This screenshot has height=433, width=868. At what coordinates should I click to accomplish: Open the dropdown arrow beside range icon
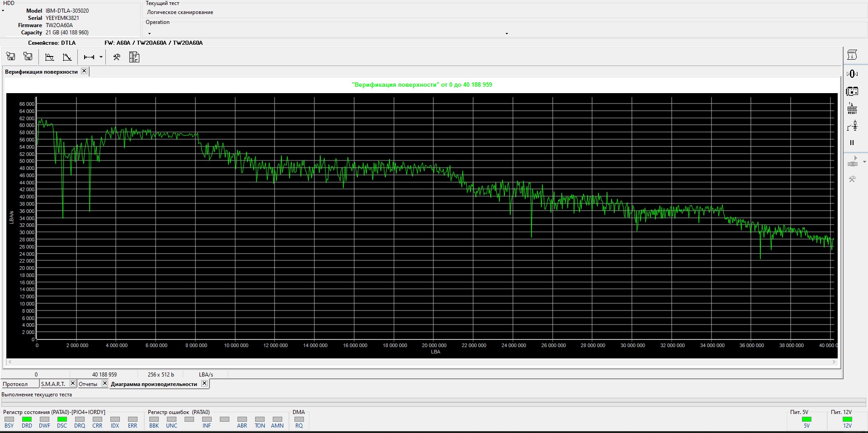point(101,57)
